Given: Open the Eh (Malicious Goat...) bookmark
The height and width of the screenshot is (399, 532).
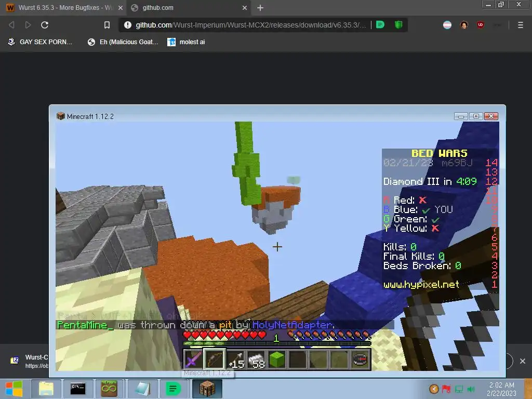Looking at the screenshot, I should click(x=123, y=42).
